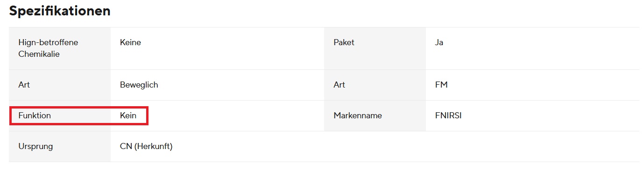Image resolution: width=644 pixels, height=170 pixels.
Task: Click the word Hign-betroffene
Action: pos(48,42)
